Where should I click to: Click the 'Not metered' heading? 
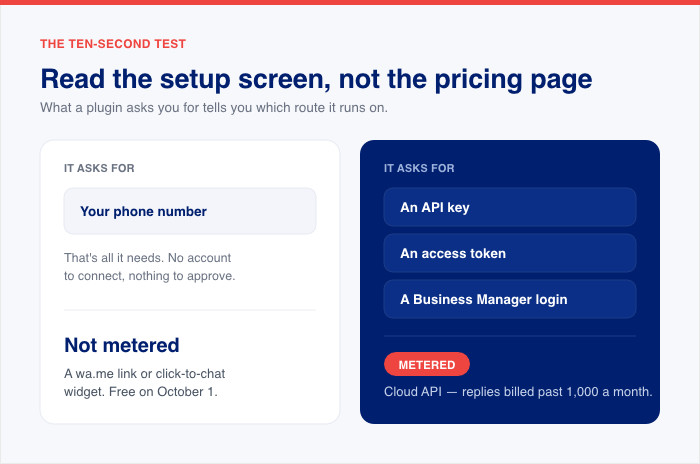pos(122,345)
